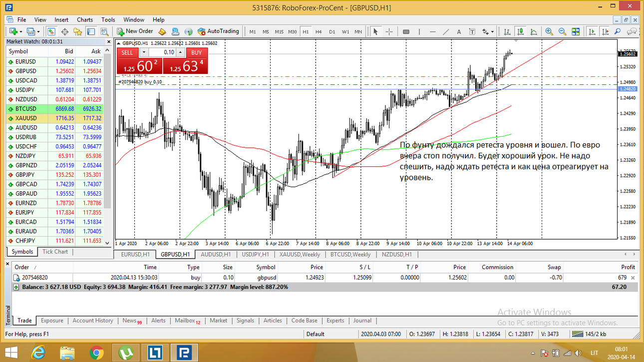Viewport: 644px width, 362px height.
Task: Switch chart to D1 timeframe
Action: click(x=332, y=31)
